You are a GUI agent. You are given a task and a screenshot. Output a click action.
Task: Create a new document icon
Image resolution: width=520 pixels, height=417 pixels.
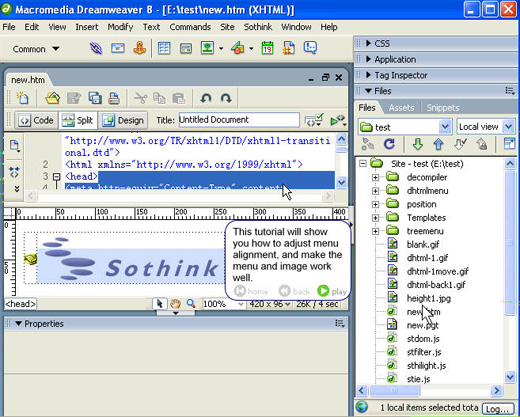click(22, 98)
